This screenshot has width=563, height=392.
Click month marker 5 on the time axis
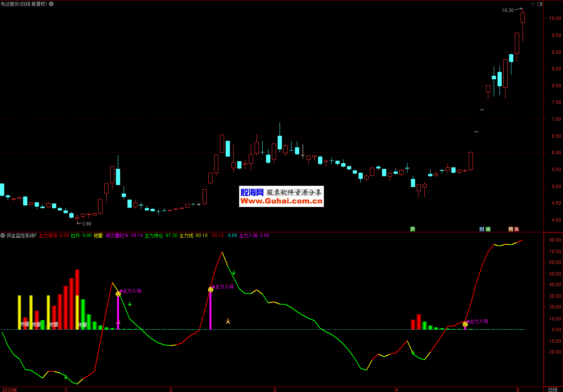click(518, 390)
